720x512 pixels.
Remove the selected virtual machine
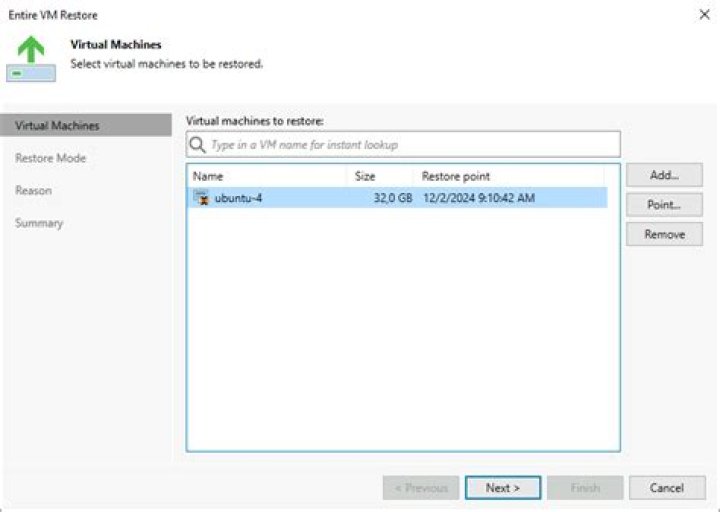pyautogui.click(x=664, y=234)
